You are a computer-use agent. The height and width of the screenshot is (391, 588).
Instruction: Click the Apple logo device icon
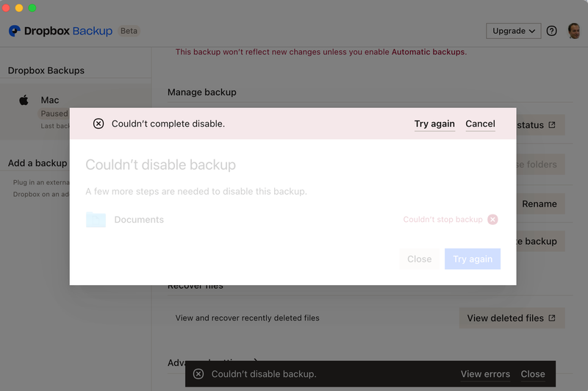pyautogui.click(x=24, y=100)
